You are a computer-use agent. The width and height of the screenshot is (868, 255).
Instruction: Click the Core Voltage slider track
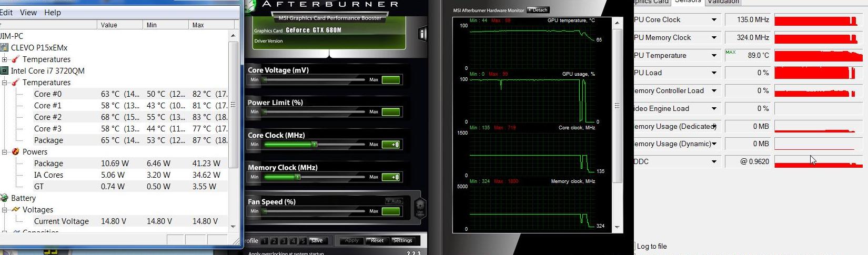(314, 80)
